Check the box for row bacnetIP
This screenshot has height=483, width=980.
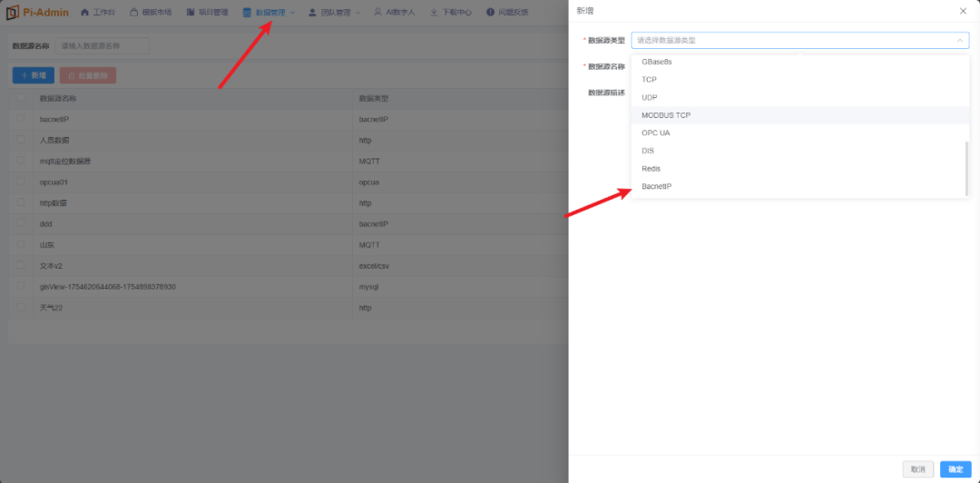tap(21, 118)
